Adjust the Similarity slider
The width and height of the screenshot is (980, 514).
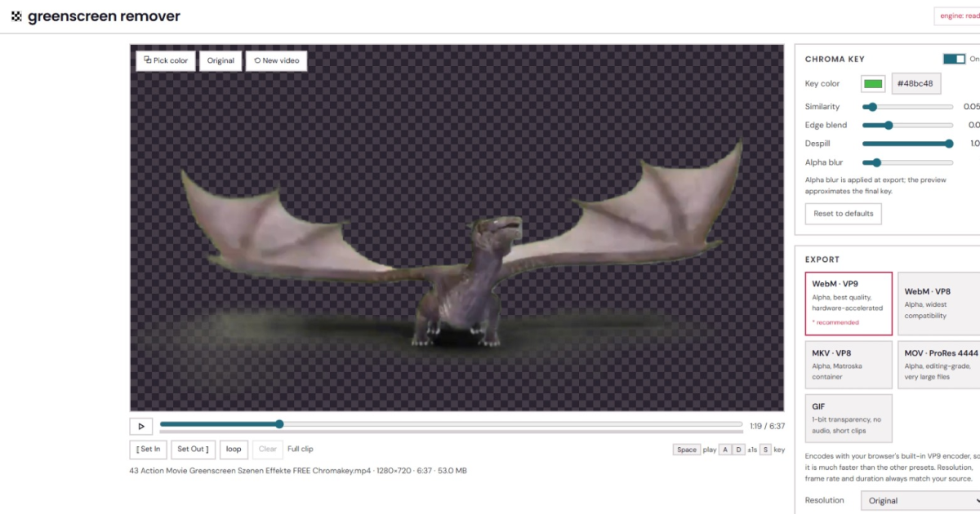click(x=908, y=107)
